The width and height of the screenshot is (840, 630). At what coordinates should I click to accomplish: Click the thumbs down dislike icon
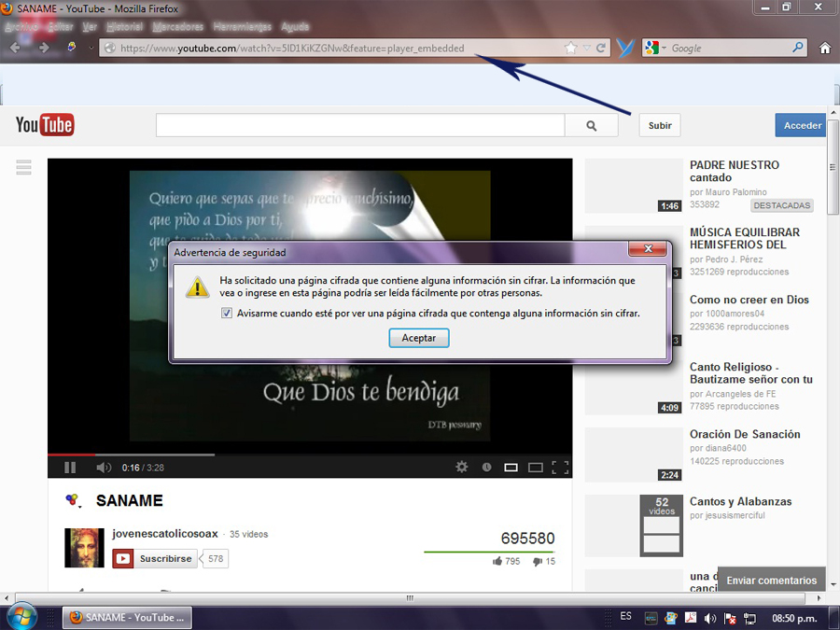[x=538, y=562]
